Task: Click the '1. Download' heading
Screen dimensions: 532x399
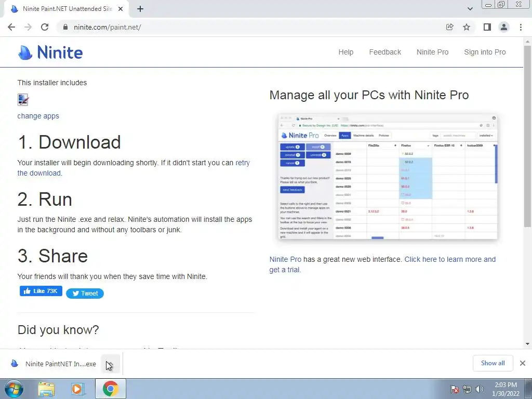Action: (69, 142)
